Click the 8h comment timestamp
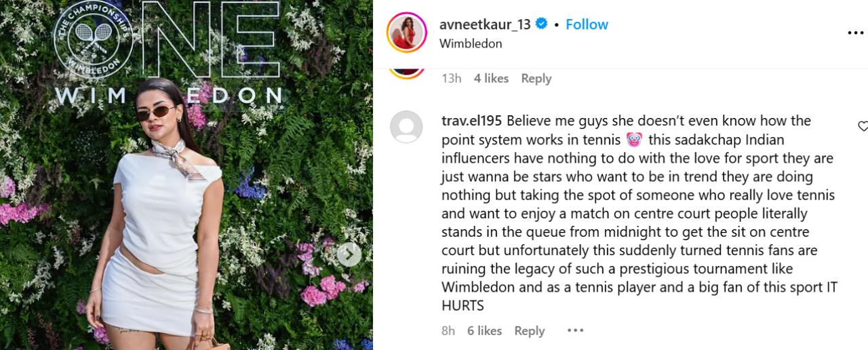Image resolution: width=868 pixels, height=350 pixels. tap(448, 331)
